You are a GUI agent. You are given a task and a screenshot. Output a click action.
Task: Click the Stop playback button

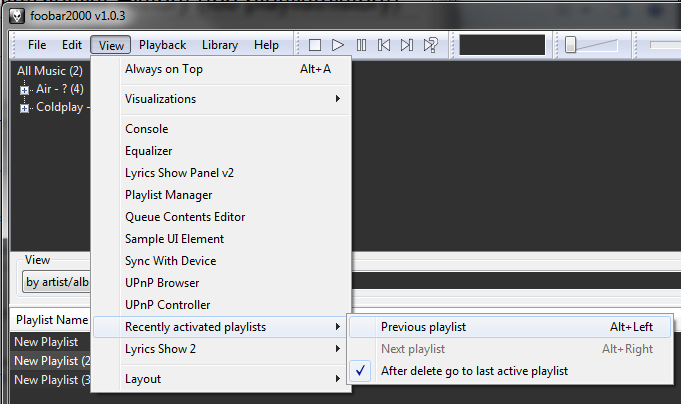coord(315,45)
